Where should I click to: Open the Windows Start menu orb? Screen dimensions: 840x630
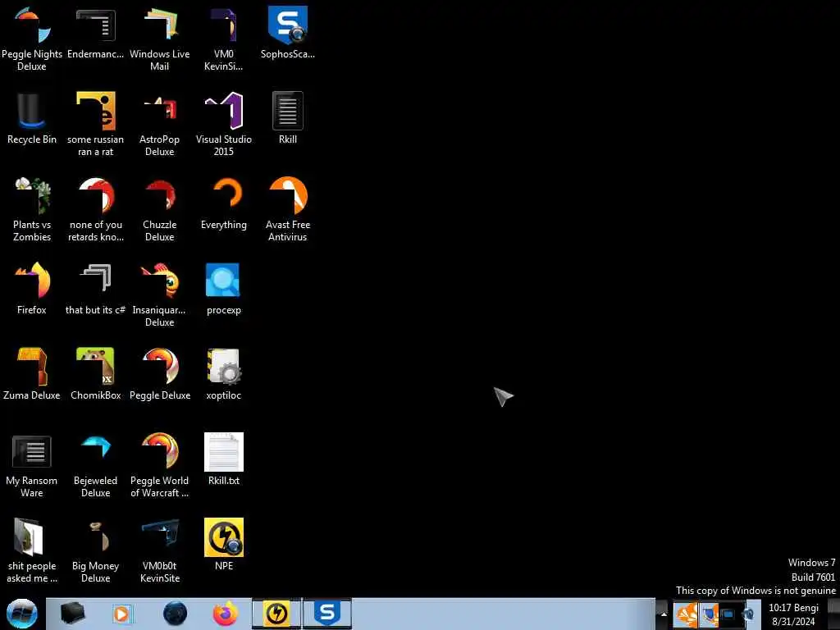pos(22,614)
